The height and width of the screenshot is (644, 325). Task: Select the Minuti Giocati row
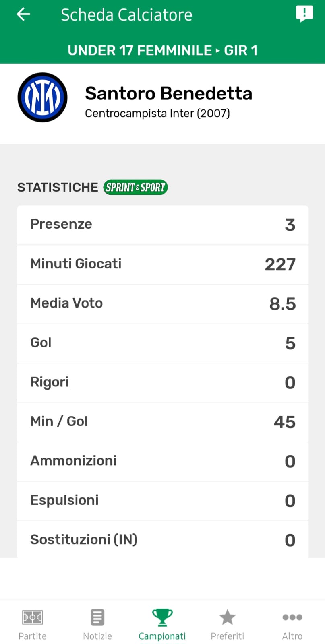point(163,264)
